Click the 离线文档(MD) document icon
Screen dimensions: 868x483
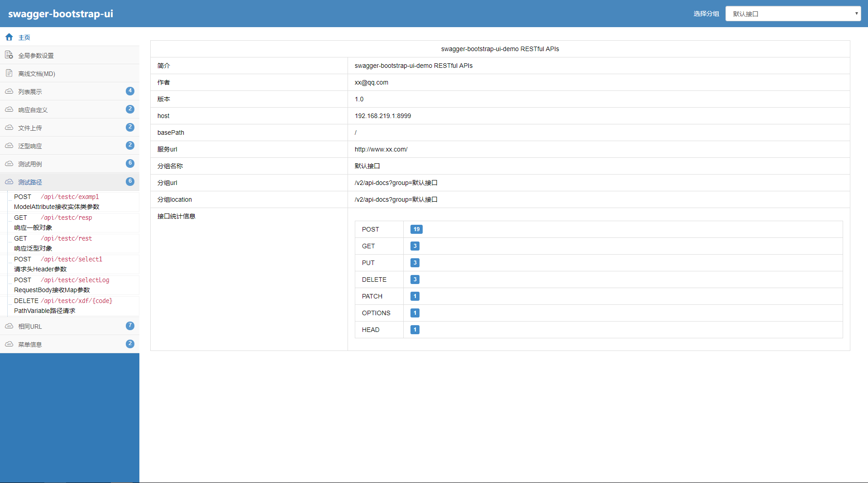pyautogui.click(x=9, y=73)
